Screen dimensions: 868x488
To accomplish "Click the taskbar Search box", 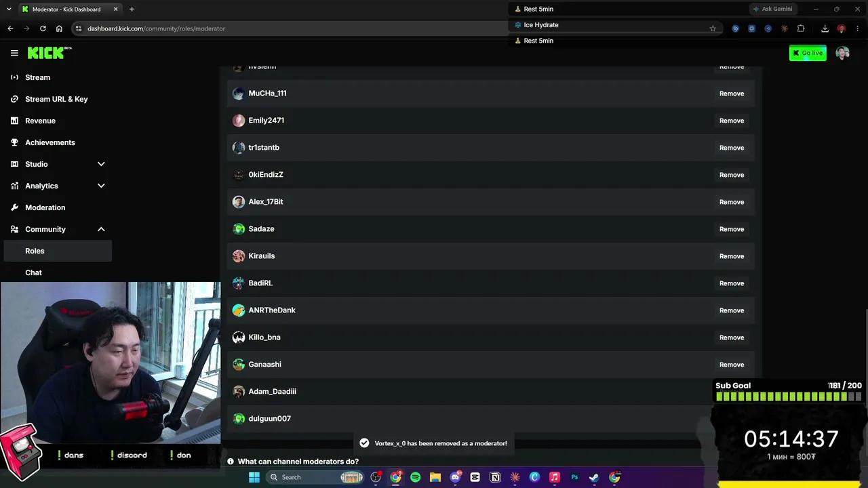I will 316,477.
